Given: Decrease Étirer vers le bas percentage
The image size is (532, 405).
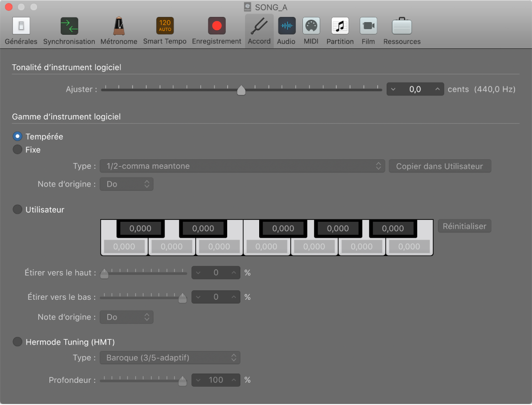Looking at the screenshot, I should tap(198, 297).
